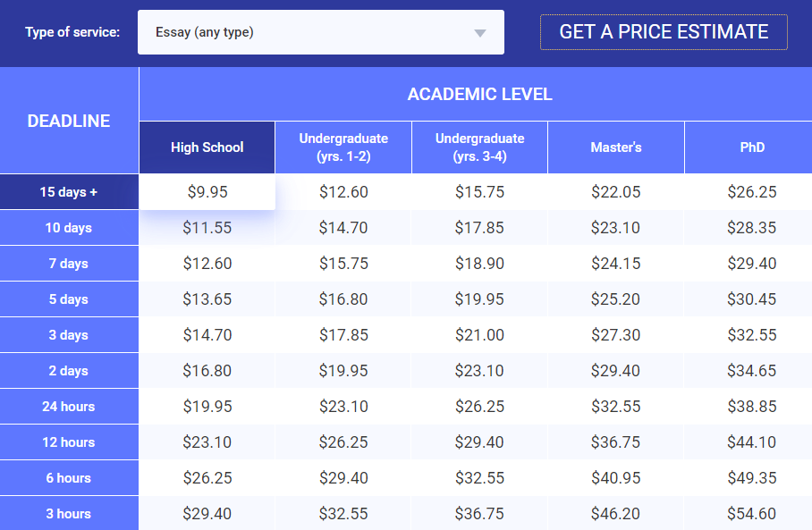This screenshot has height=530, width=812.
Task: Click GET A PRICE ESTIMATE button
Action: click(664, 32)
